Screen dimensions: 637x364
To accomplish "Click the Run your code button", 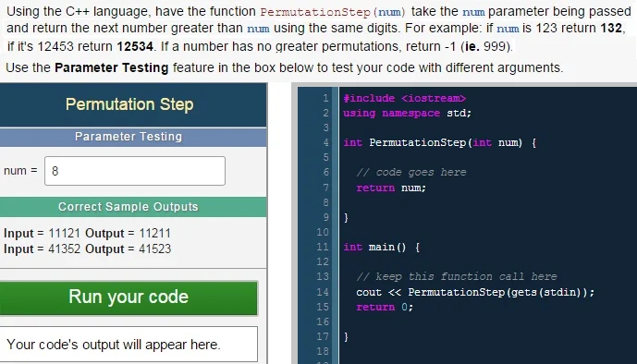I will point(129,297).
